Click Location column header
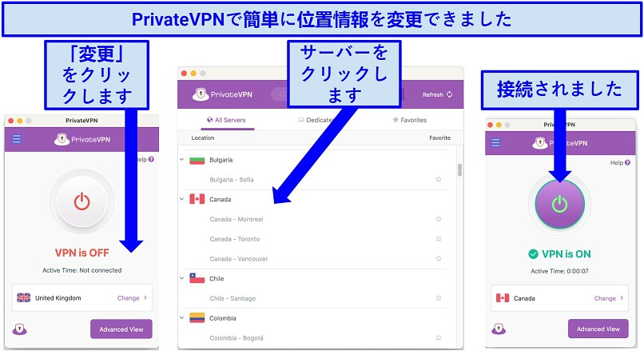 pyautogui.click(x=202, y=138)
